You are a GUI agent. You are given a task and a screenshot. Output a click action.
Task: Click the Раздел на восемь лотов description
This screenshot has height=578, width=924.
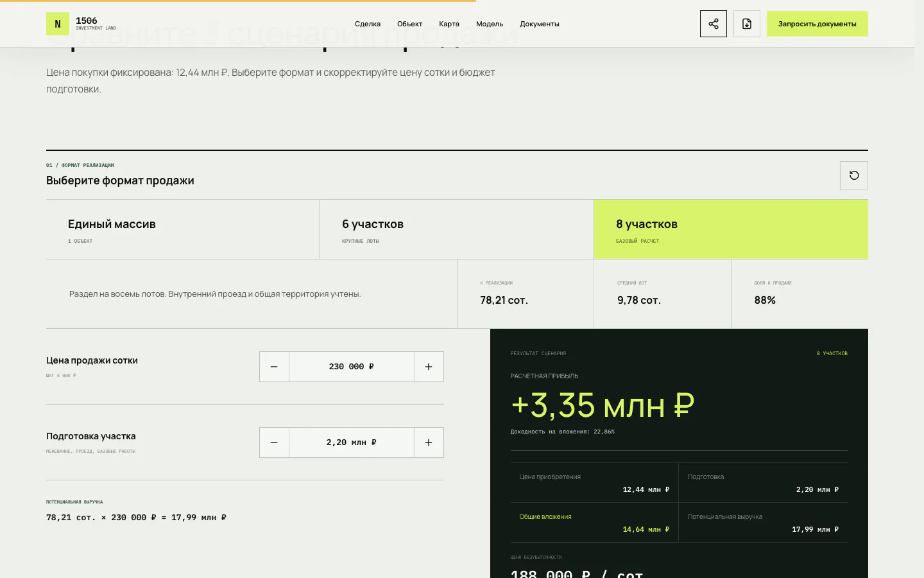click(215, 294)
